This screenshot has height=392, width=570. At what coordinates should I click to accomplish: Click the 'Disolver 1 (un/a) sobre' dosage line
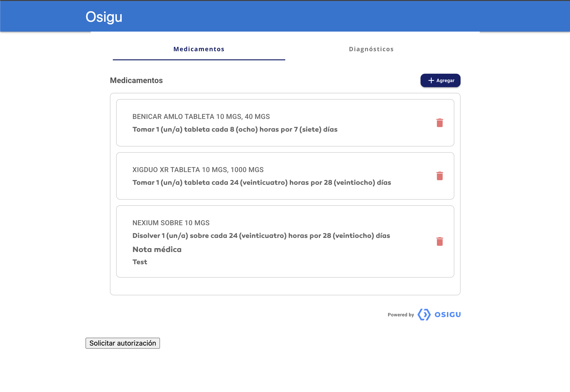pos(261,235)
